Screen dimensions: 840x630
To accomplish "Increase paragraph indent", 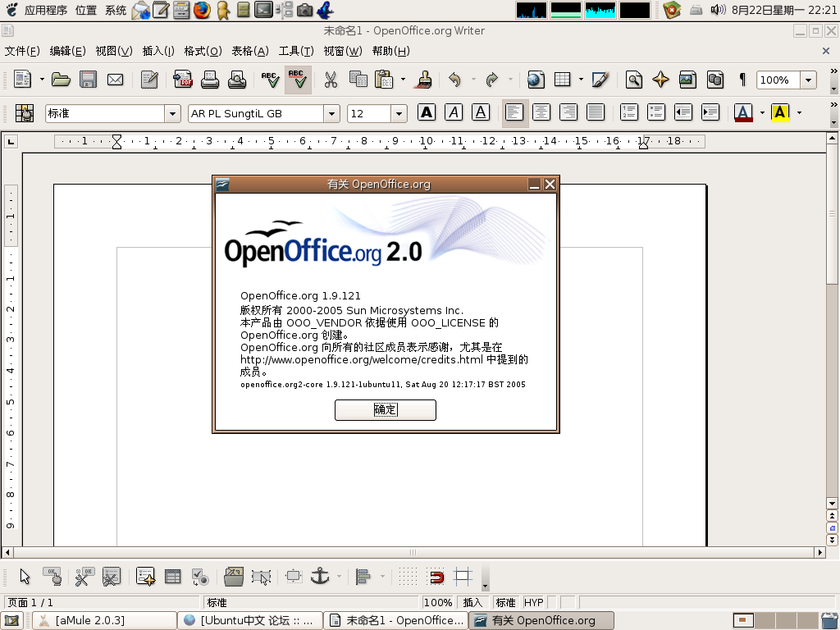I will [x=710, y=112].
